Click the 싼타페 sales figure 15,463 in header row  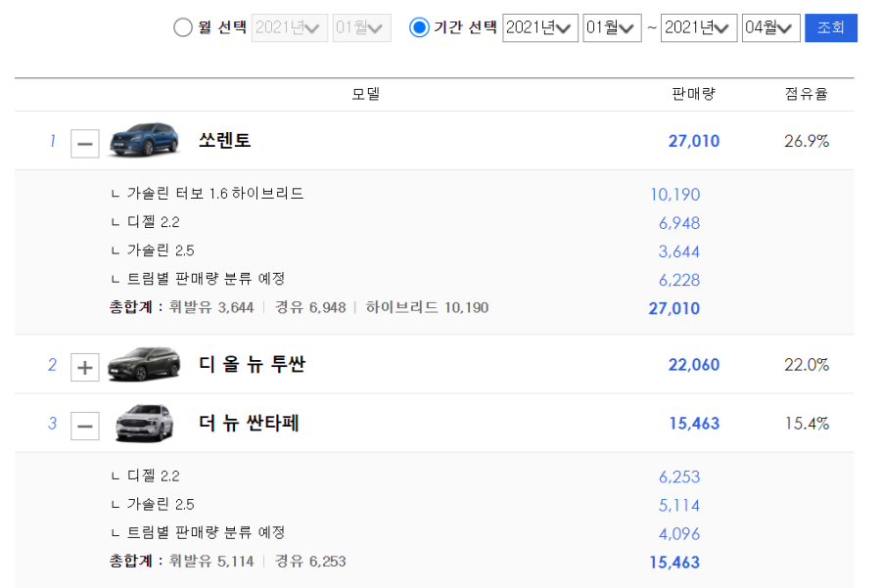coord(694,424)
